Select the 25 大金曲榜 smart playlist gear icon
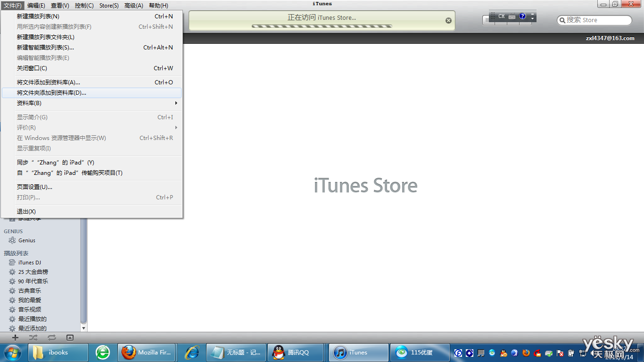This screenshot has height=362, width=644. (x=12, y=272)
